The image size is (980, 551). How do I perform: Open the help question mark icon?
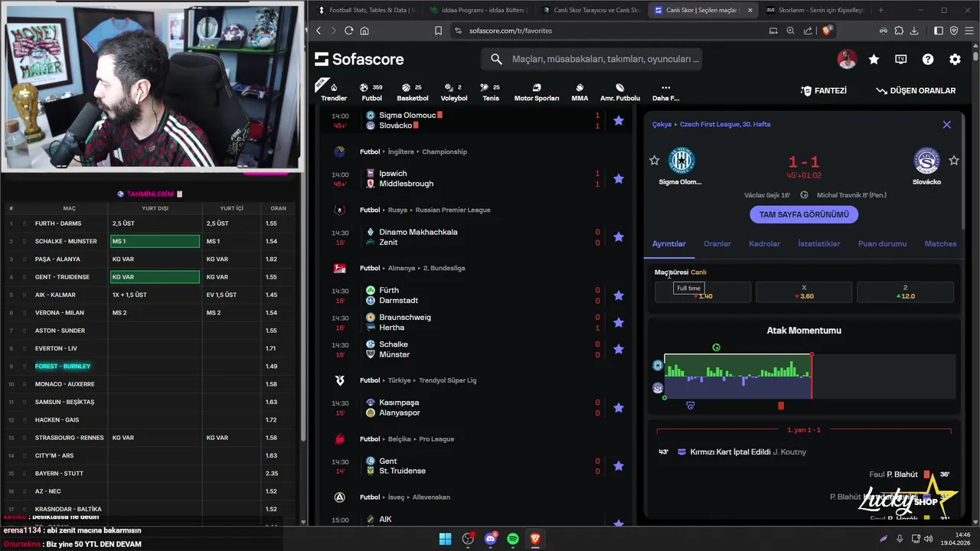click(x=928, y=59)
